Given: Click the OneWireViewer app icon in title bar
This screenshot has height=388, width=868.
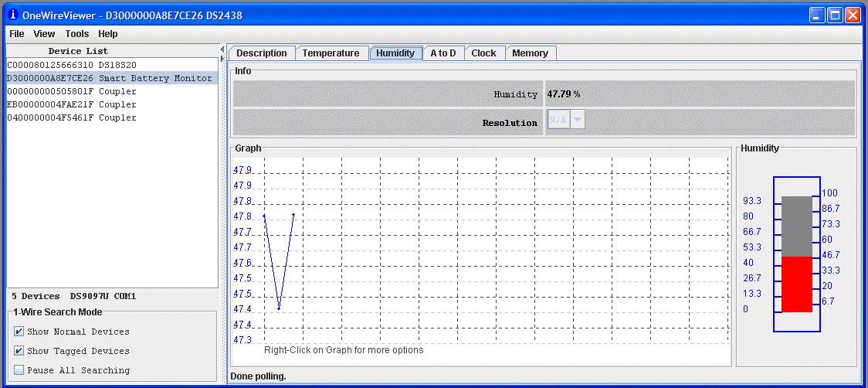Looking at the screenshot, I should 12,15.
